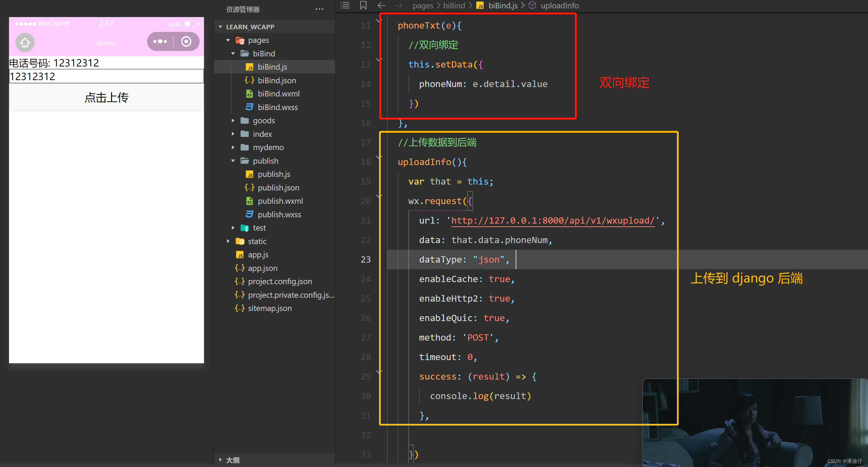Click biBind in the breadcrumb navigation
This screenshot has height=467, width=868.
(x=454, y=5)
